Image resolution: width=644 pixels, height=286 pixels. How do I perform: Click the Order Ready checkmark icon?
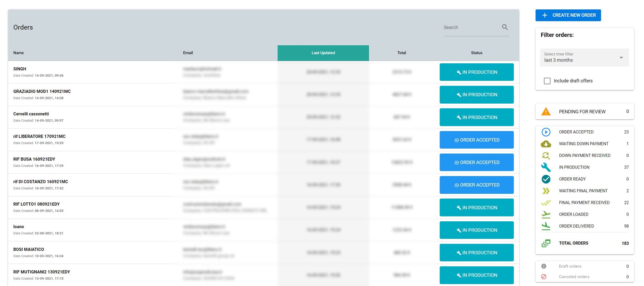coord(546,179)
